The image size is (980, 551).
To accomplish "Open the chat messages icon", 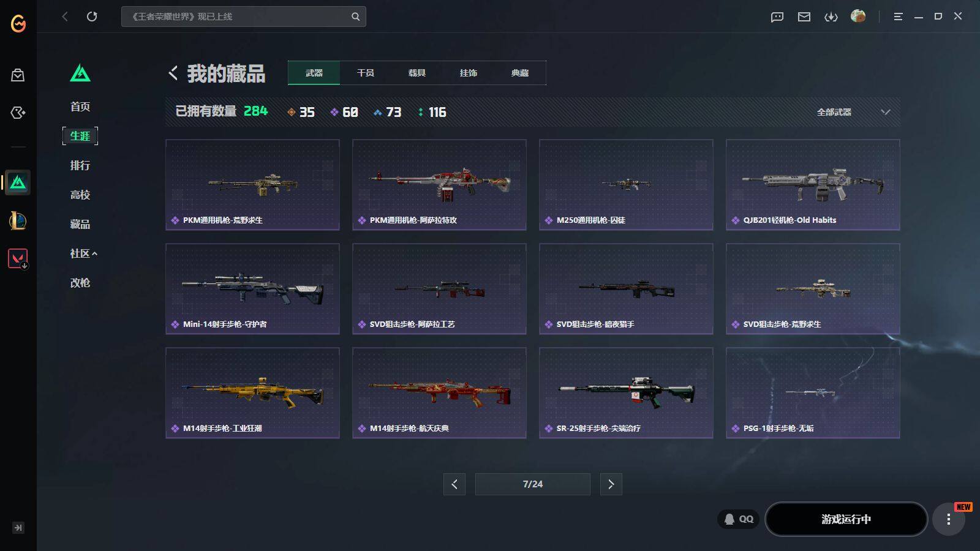I will point(777,17).
